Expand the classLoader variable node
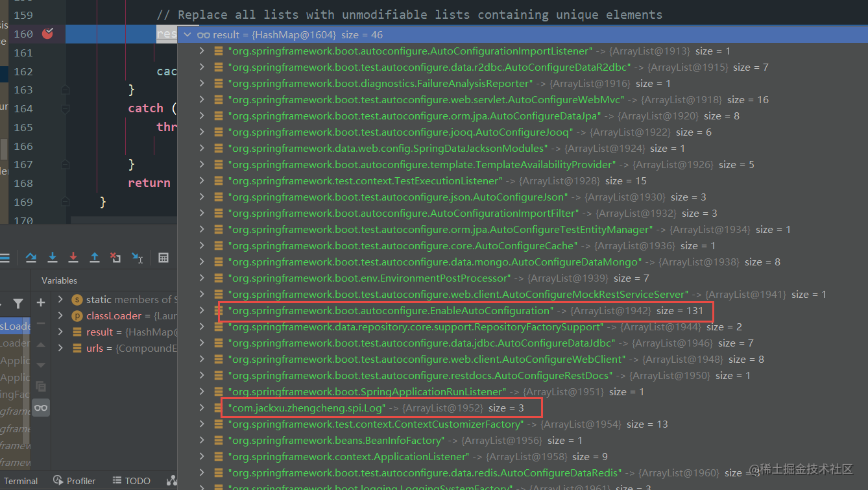The image size is (868, 490). (60, 315)
